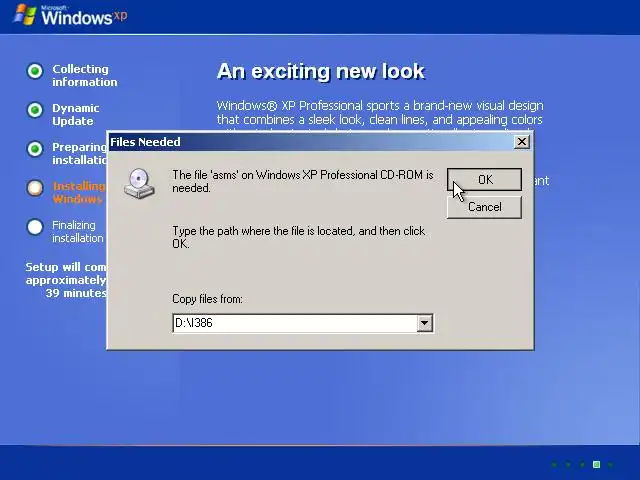Select the Preparing installation step indicator
The height and width of the screenshot is (480, 640).
click(x=35, y=149)
